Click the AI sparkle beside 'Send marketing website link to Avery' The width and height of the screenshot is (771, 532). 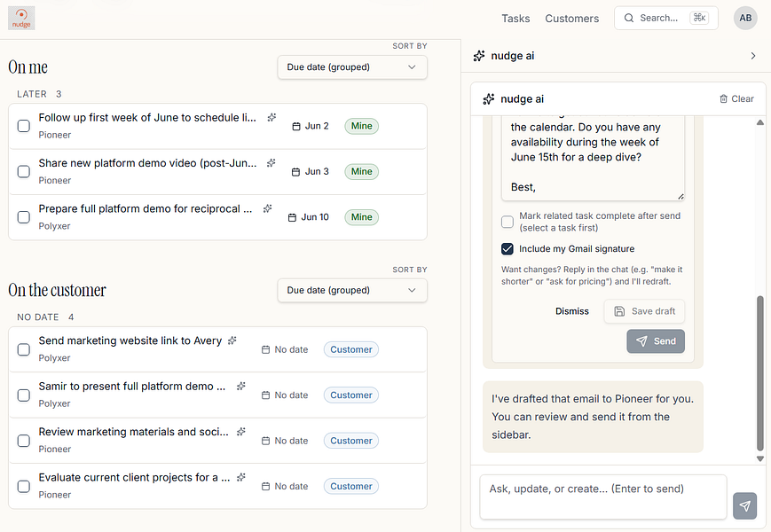tap(232, 340)
